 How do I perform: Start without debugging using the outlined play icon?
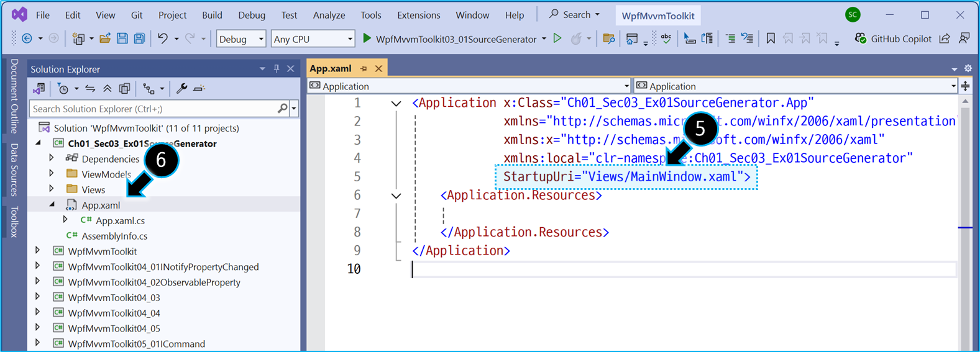pyautogui.click(x=557, y=38)
